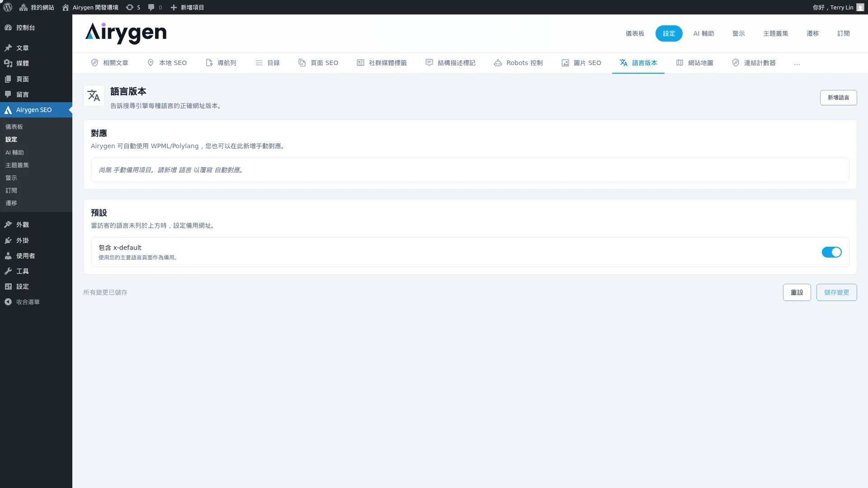Open 控制台 in the sidebar
868x488 pixels.
36,28
